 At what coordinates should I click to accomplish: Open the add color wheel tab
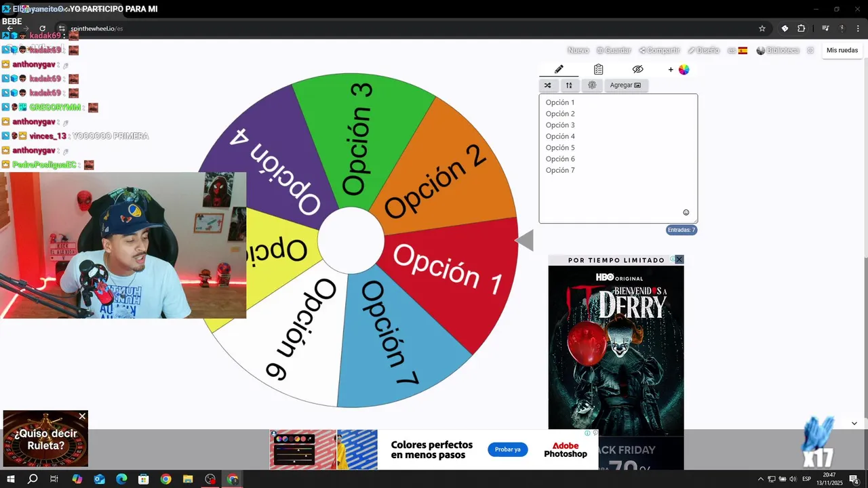point(678,69)
